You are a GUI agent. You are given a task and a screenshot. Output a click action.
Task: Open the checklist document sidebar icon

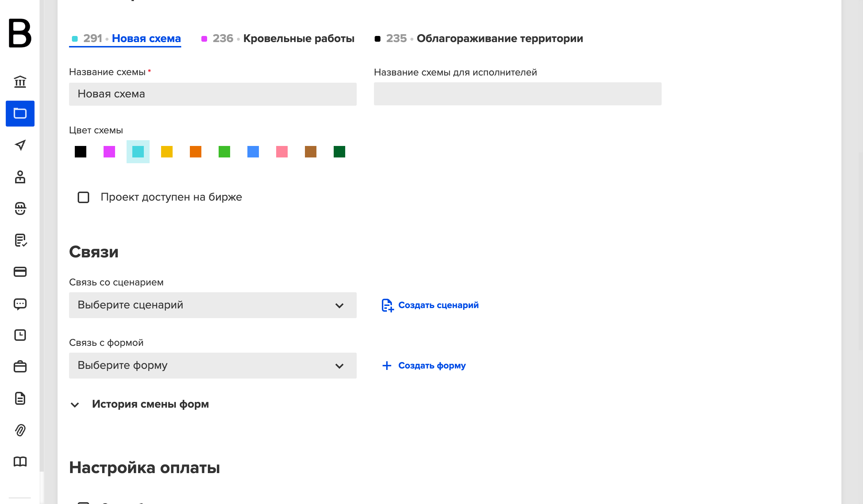tap(20, 240)
